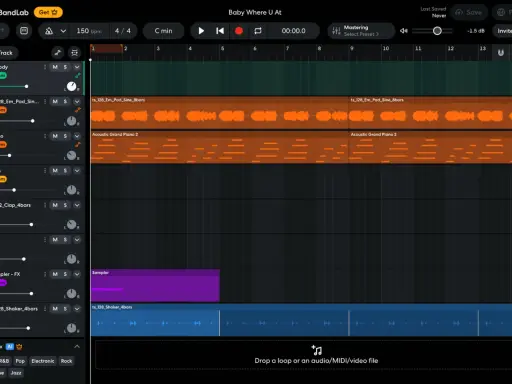Image resolution: width=512 pixels, height=384 pixels.
Task: Click the pan knob on Em_Pad_Sine track
Action: [x=71, y=121]
